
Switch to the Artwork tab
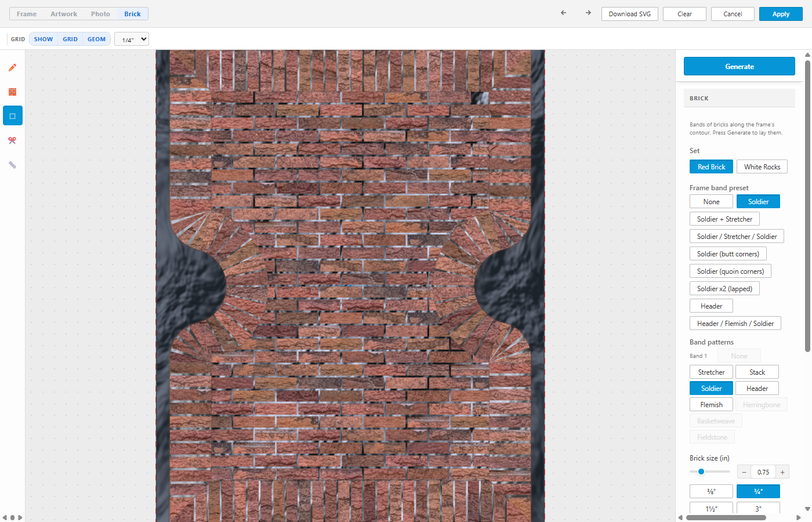[64, 14]
